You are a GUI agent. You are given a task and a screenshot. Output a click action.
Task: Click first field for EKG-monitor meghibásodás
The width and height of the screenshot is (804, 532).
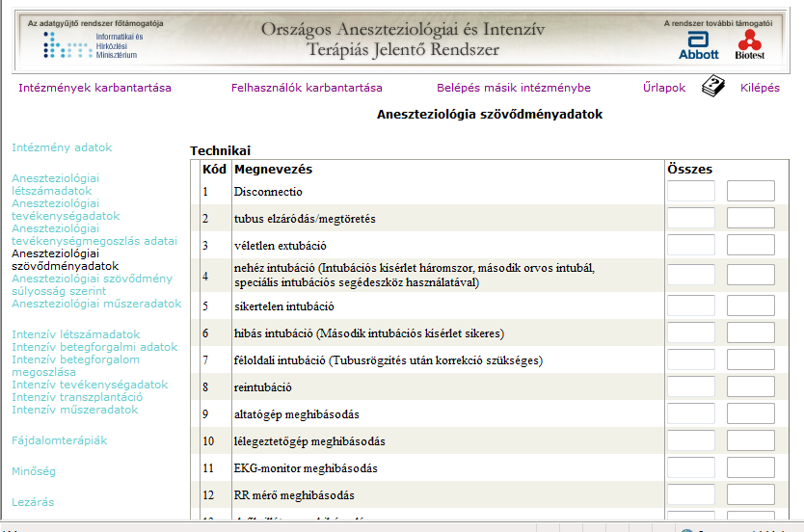690,467
